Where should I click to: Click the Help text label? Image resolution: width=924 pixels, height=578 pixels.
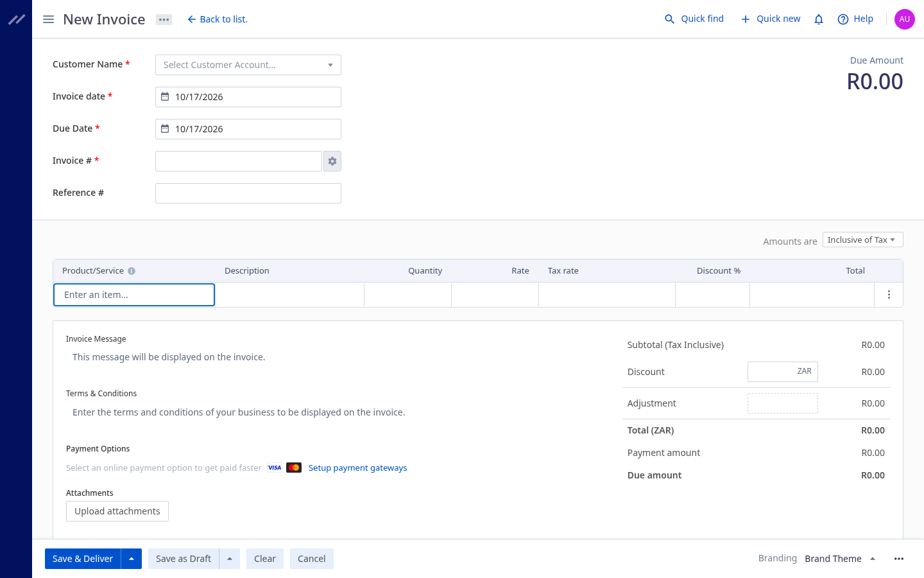pyautogui.click(x=863, y=19)
